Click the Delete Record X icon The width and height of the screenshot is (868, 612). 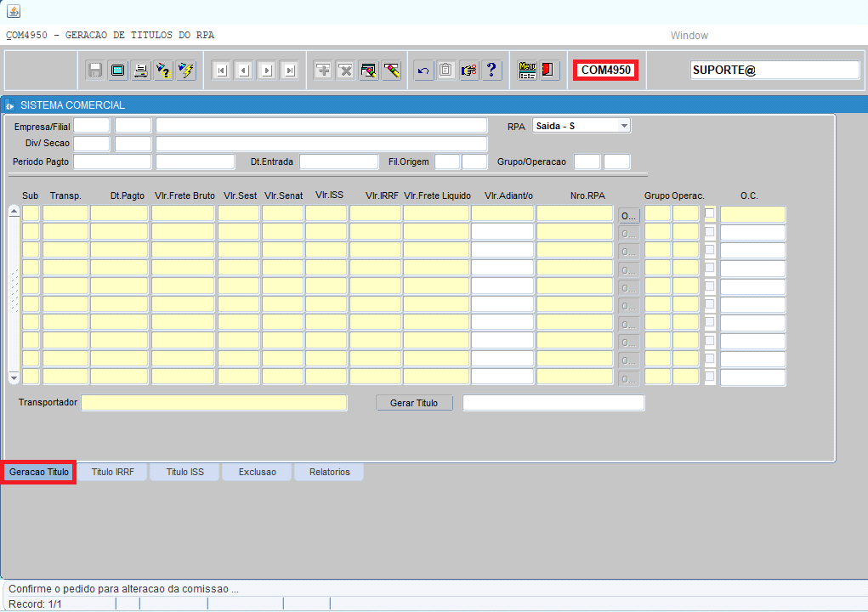click(346, 71)
